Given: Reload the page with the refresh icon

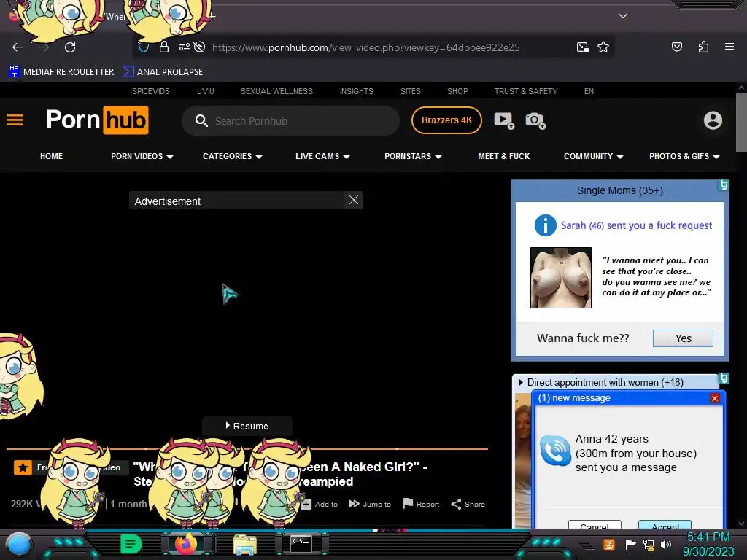Looking at the screenshot, I should (70, 47).
